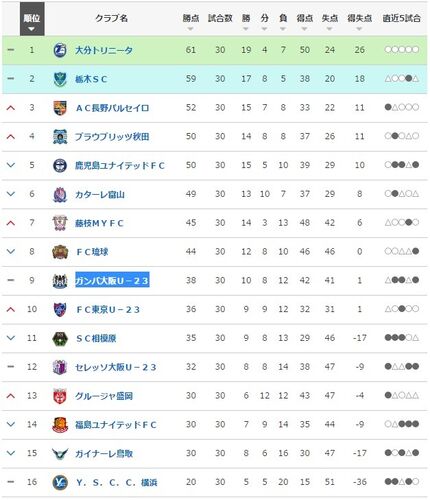Open the highlighted ガンバ大阪U-23 link
Viewport: 430px width, 500px height.
pos(112,281)
